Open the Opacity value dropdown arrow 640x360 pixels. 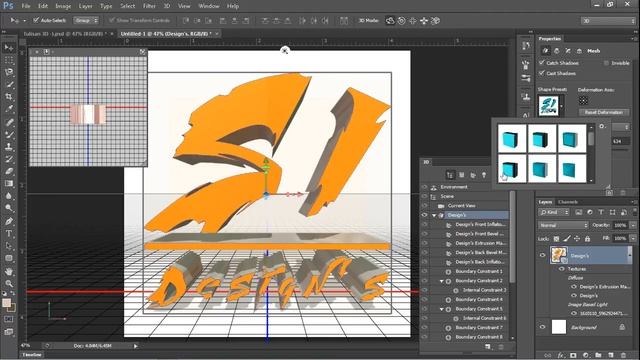point(633,225)
